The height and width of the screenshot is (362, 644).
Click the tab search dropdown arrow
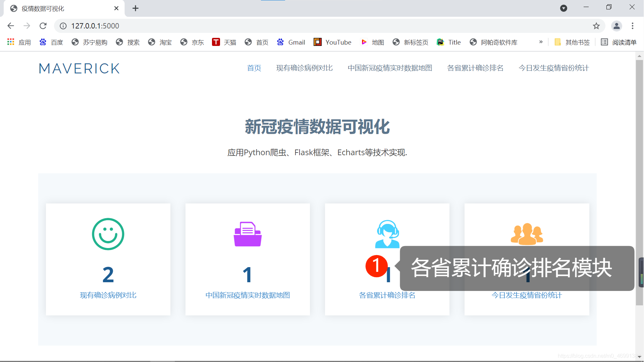[563, 8]
